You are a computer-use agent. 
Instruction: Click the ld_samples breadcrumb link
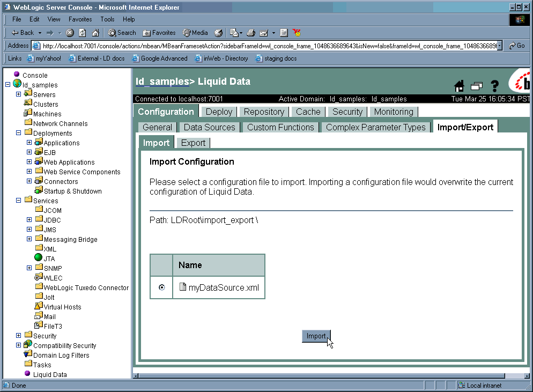coord(162,82)
